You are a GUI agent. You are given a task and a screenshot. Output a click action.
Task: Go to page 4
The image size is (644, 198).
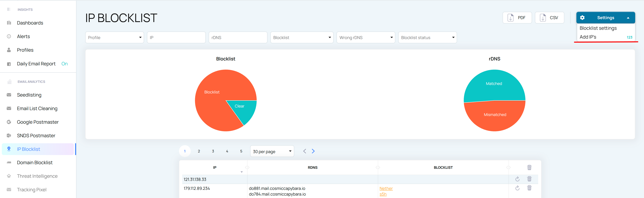(227, 151)
